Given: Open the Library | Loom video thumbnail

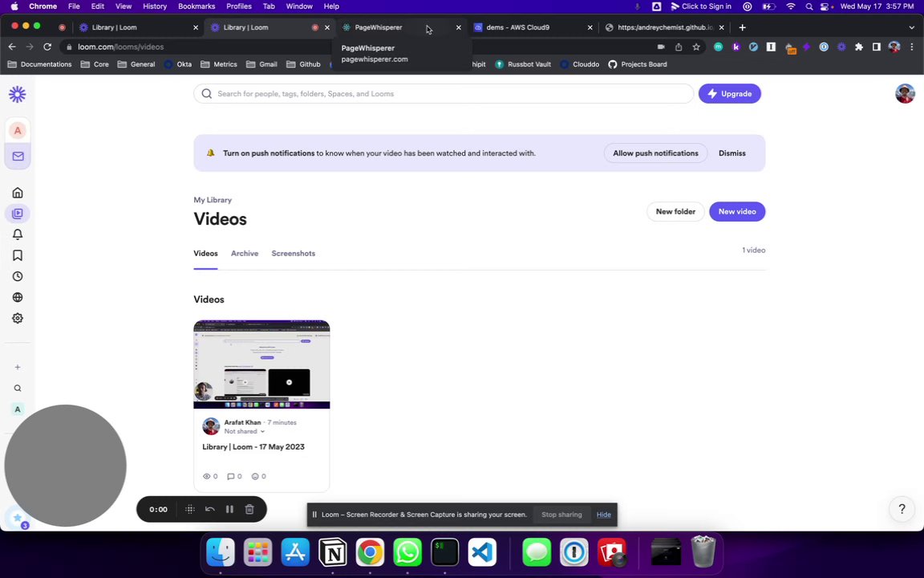Looking at the screenshot, I should coord(261,364).
